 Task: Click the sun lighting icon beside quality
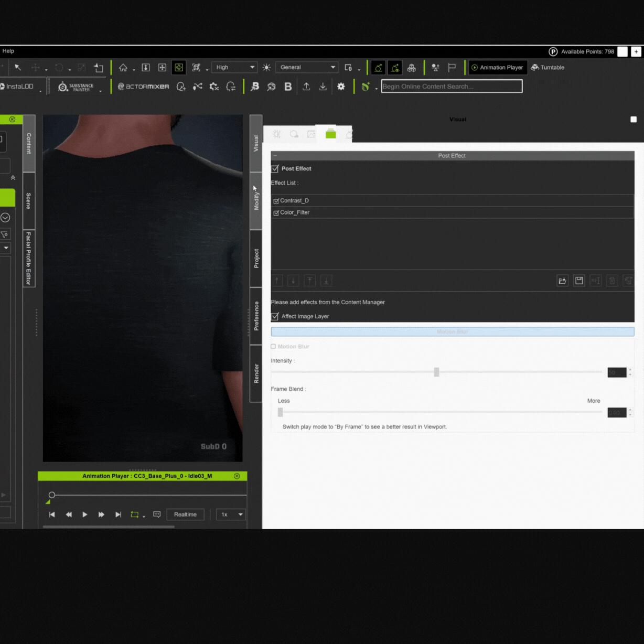266,68
